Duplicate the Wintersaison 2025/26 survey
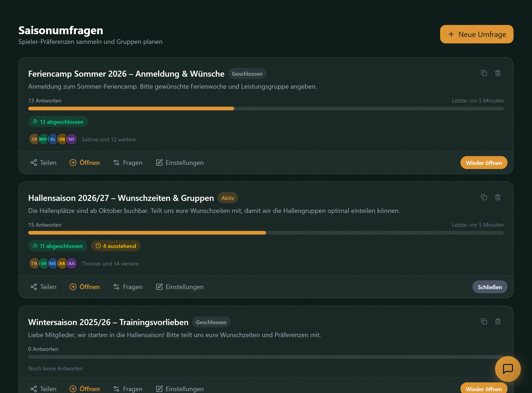 click(484, 321)
